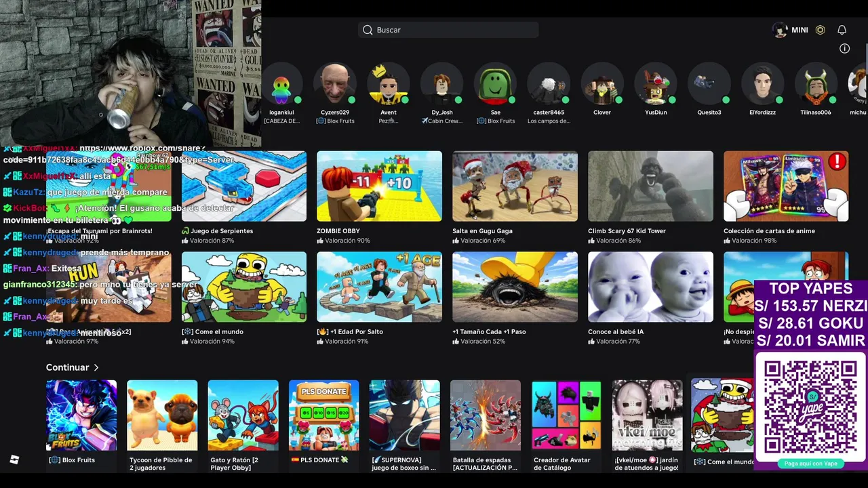This screenshot has height=488, width=868.
Task: Open the Juego de Serpientes game thumbnail
Action: click(244, 186)
